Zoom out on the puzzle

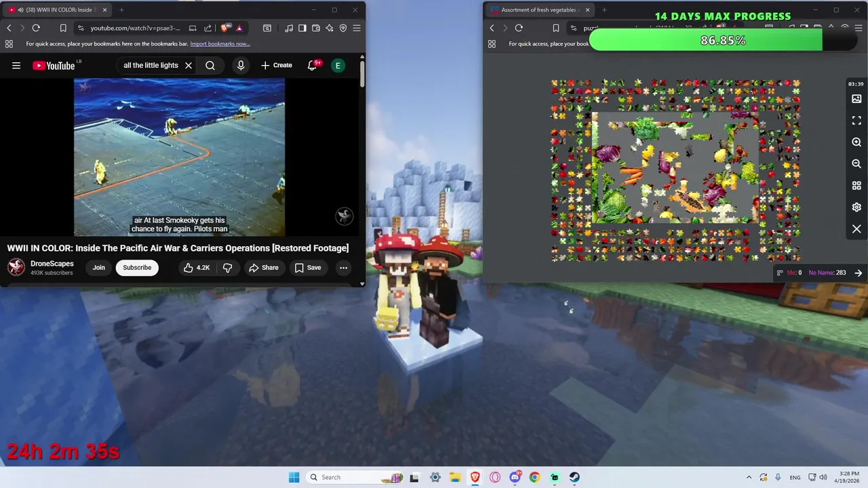click(856, 164)
